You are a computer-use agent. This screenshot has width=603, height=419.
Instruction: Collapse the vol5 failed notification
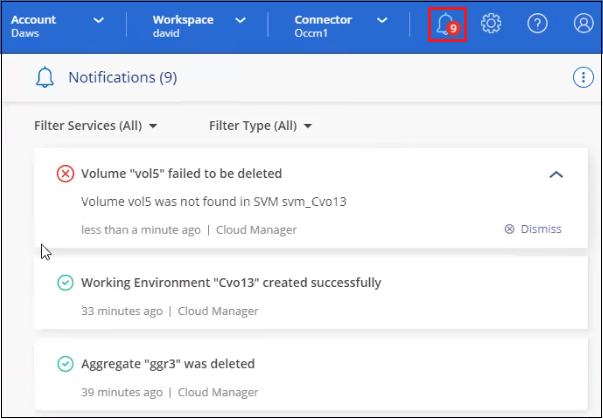click(x=557, y=175)
